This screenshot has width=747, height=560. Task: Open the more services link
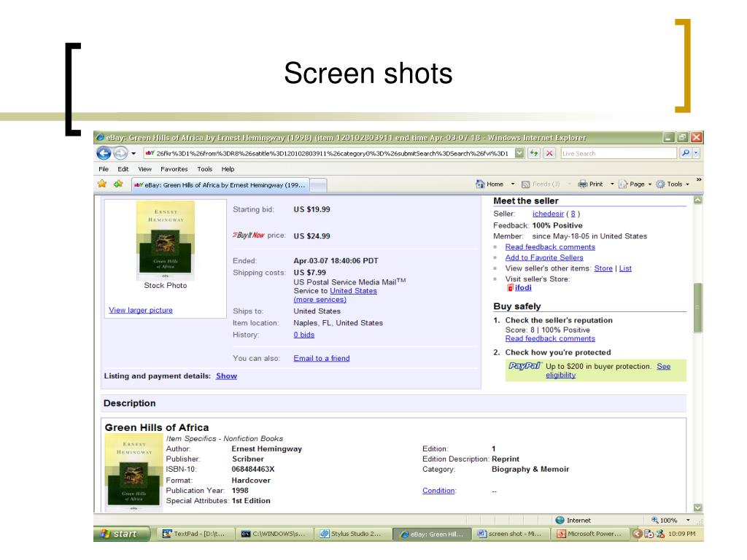[320, 300]
